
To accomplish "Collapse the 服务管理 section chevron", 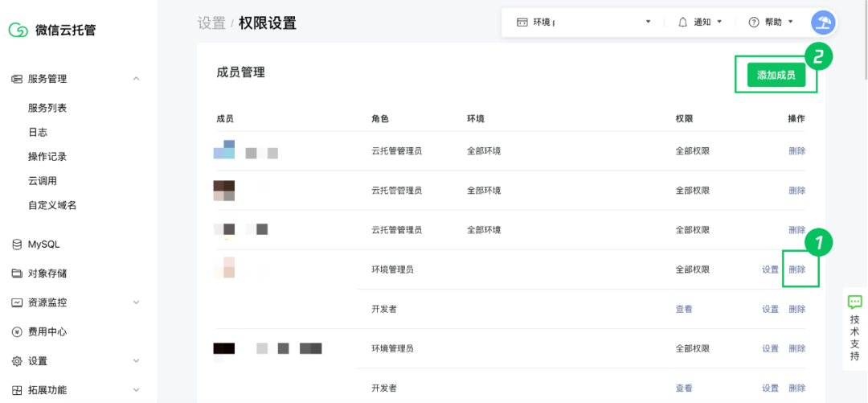I will [x=136, y=79].
